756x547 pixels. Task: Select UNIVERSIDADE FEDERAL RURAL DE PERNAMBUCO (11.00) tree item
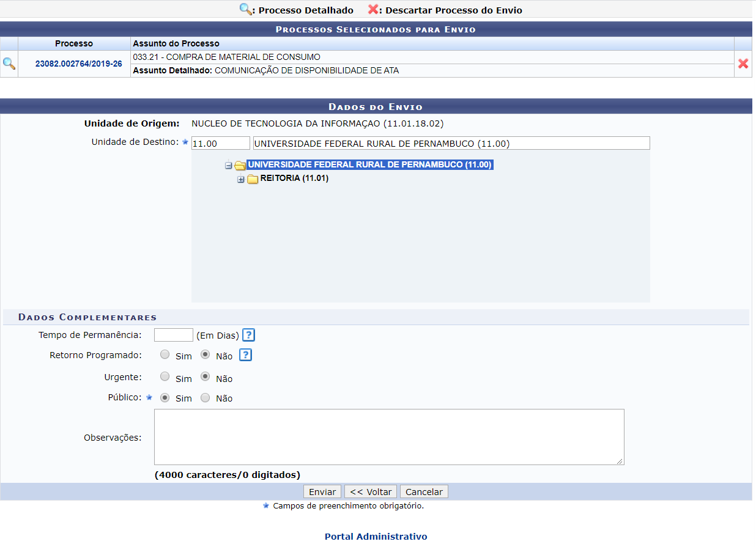(x=370, y=165)
